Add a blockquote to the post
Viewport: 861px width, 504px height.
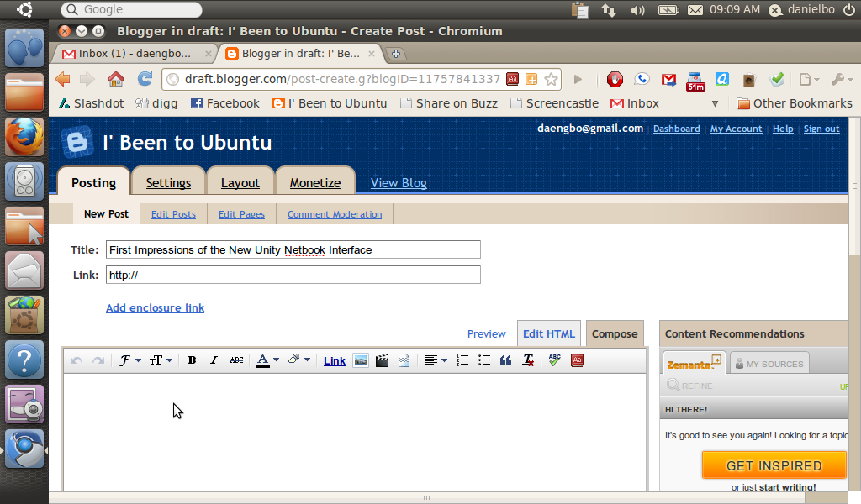504,360
